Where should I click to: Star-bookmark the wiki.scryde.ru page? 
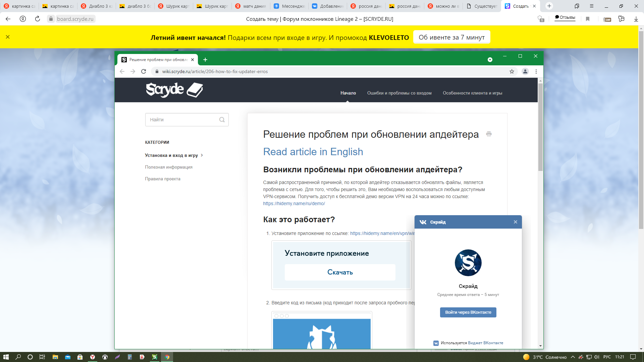coord(512,71)
